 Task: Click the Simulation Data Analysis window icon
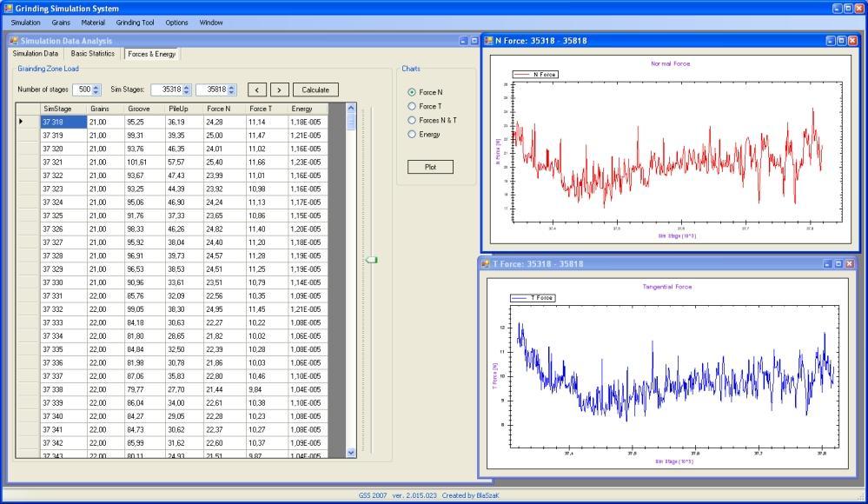coord(14,41)
